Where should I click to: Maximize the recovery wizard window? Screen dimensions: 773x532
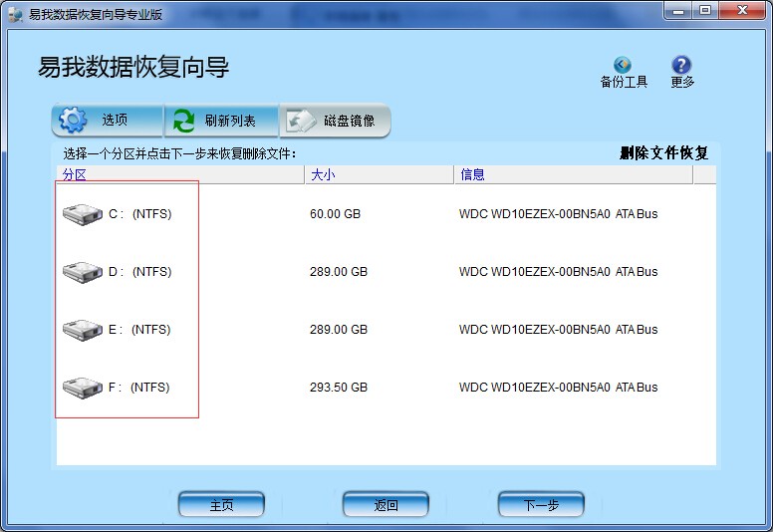[705, 10]
